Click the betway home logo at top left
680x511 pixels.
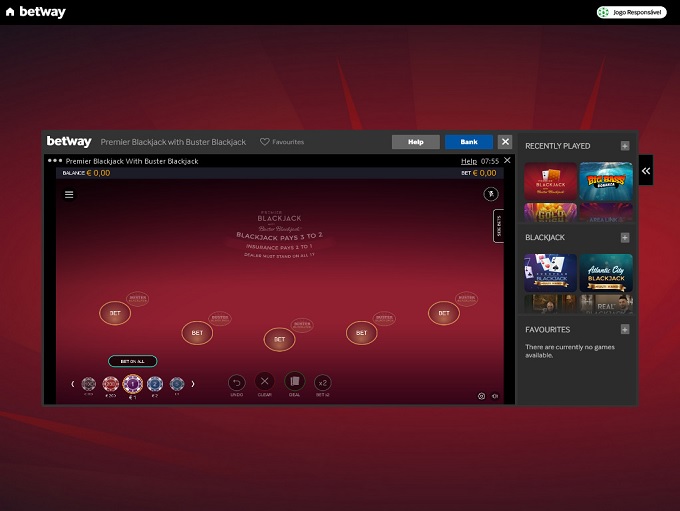(36, 12)
